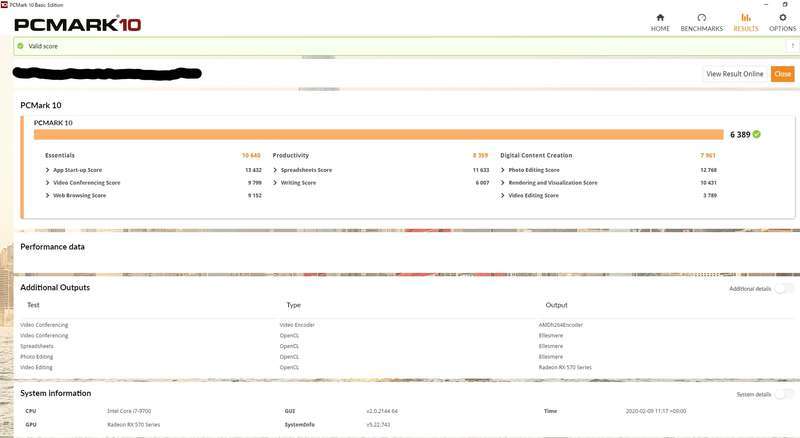
Task: Click the Type column header
Action: point(293,305)
